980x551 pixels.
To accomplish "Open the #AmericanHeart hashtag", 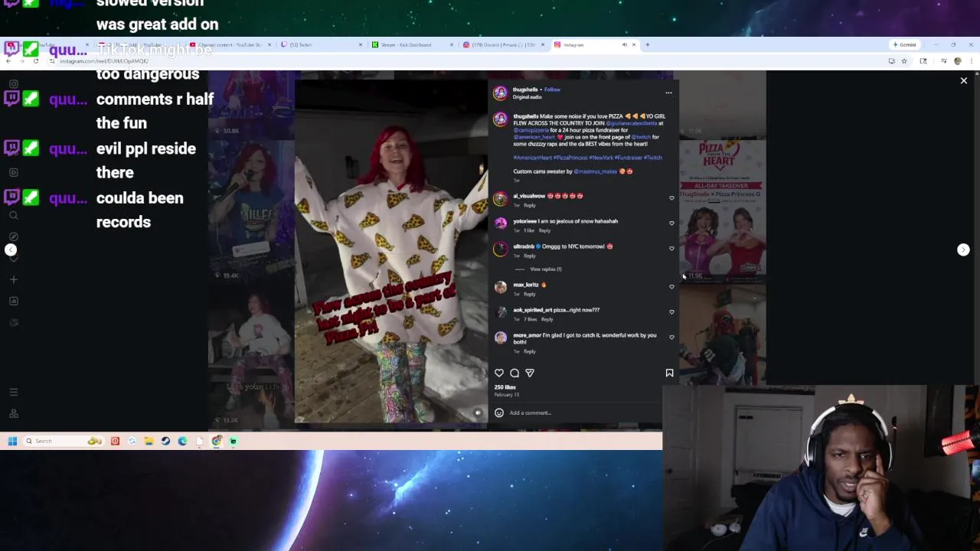I will point(533,158).
